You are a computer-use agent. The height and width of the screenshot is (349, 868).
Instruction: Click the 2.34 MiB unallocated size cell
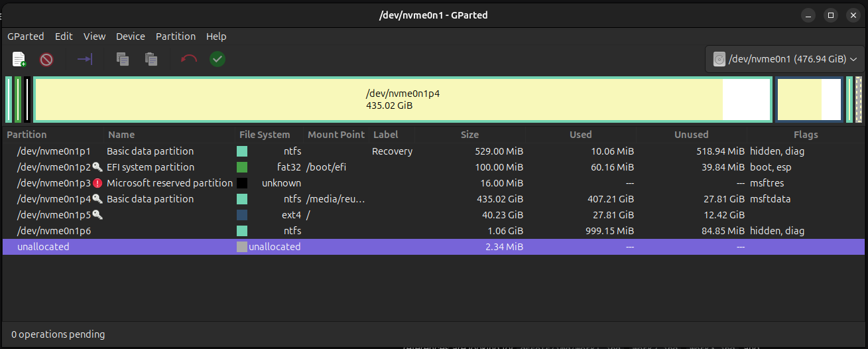pos(505,247)
